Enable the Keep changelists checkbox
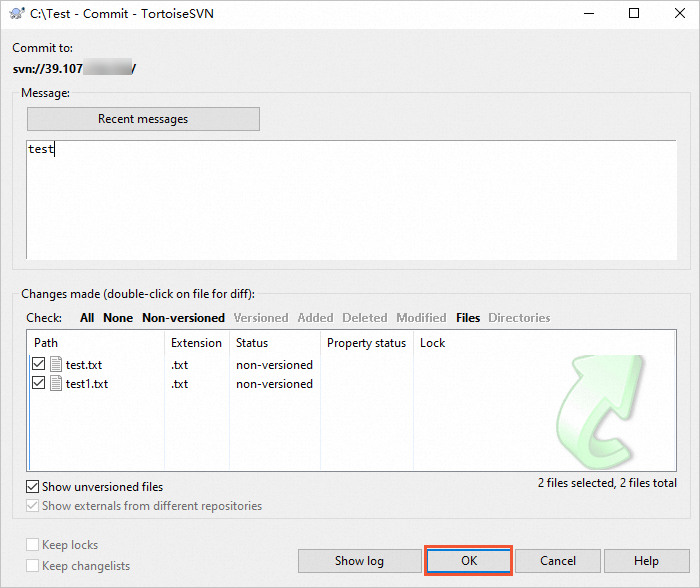This screenshot has width=700, height=588. tap(32, 565)
